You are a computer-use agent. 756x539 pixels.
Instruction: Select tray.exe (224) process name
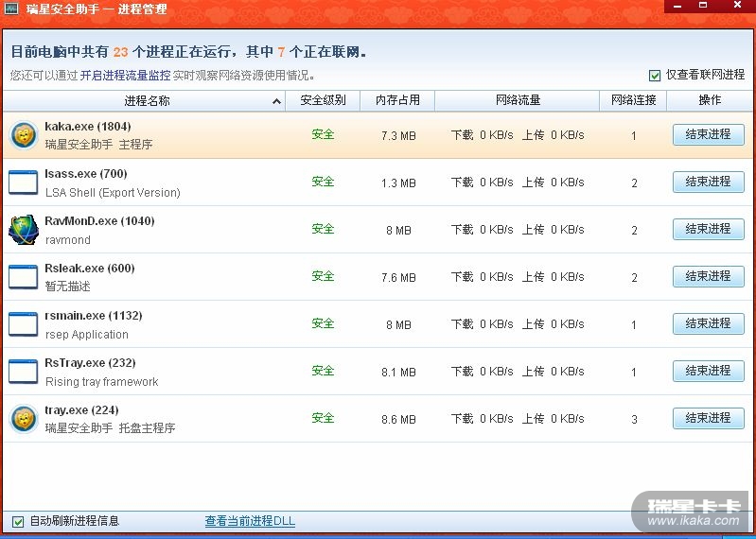point(81,409)
